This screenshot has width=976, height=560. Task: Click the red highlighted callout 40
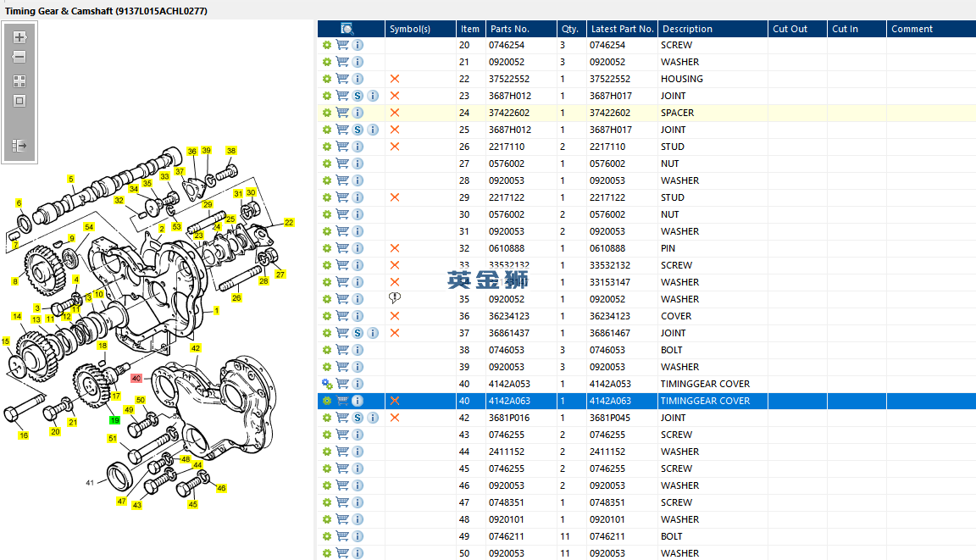[136, 379]
